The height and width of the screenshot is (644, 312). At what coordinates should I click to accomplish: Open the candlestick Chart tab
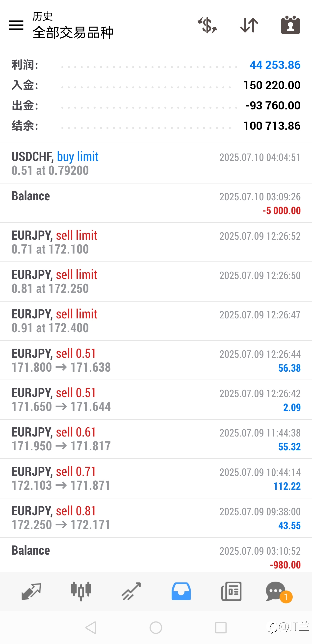click(81, 591)
